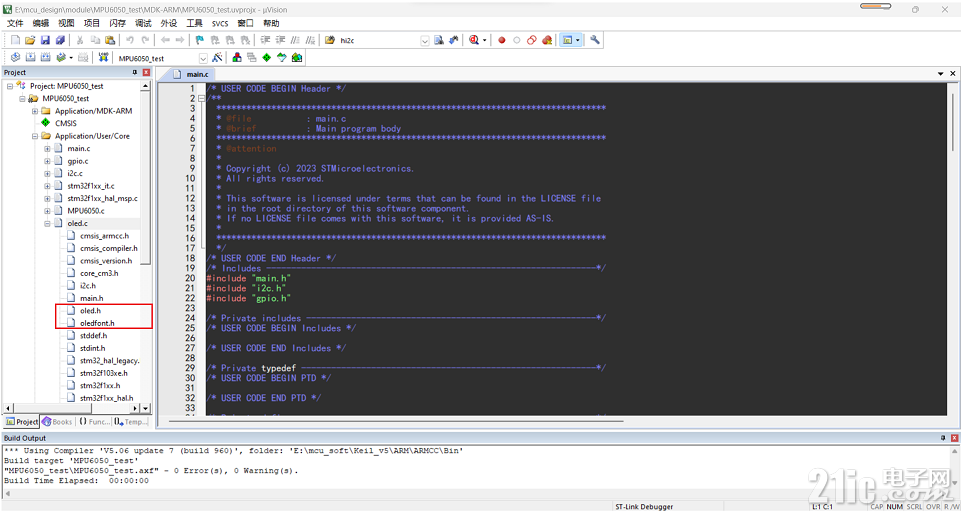The width and height of the screenshot is (962, 511).
Task: Select the main.c editor tab
Action: (191, 74)
